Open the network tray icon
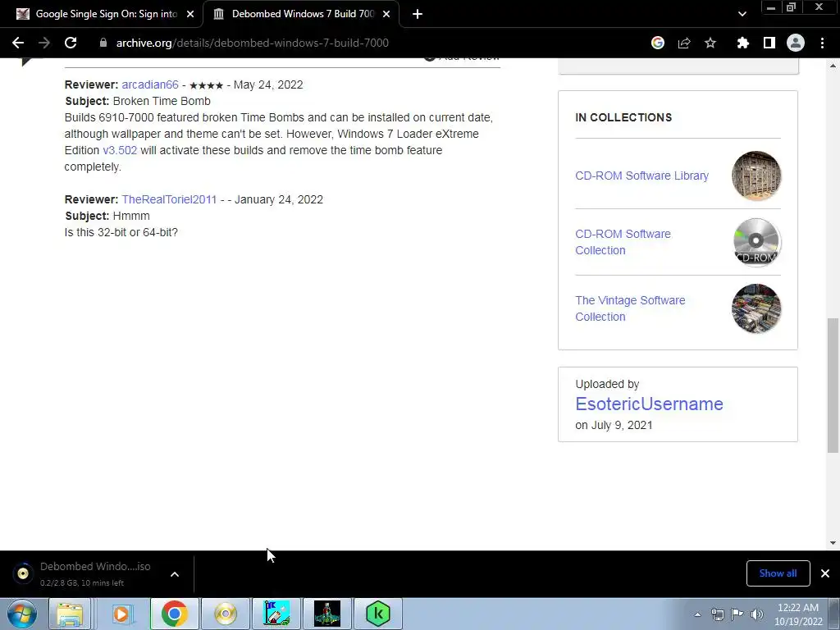840x630 pixels. (x=717, y=614)
